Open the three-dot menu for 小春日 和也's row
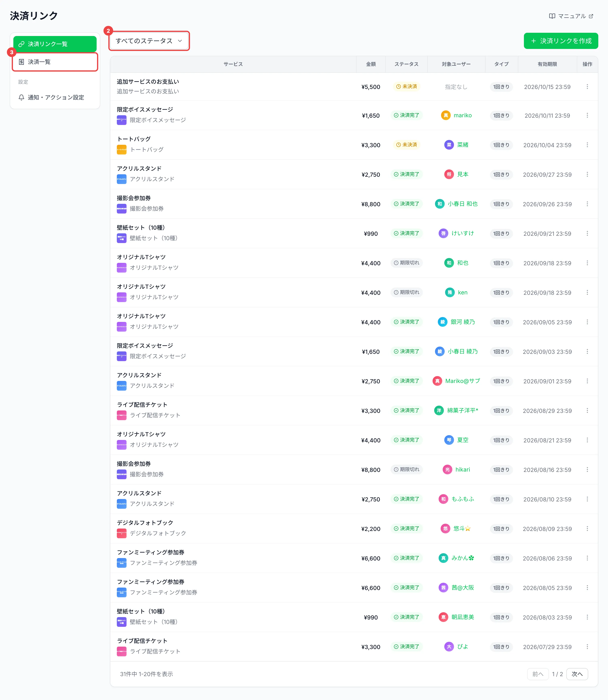This screenshot has height=700, width=608. (587, 204)
